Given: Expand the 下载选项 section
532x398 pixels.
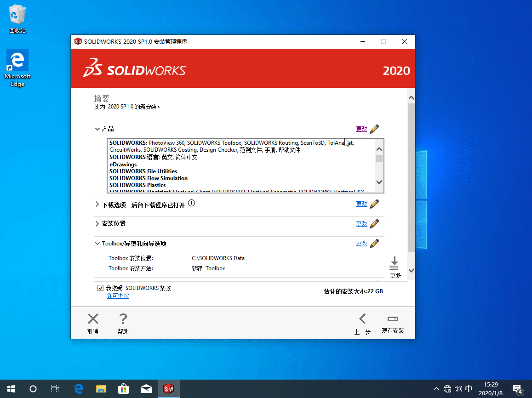Looking at the screenshot, I should pos(97,204).
